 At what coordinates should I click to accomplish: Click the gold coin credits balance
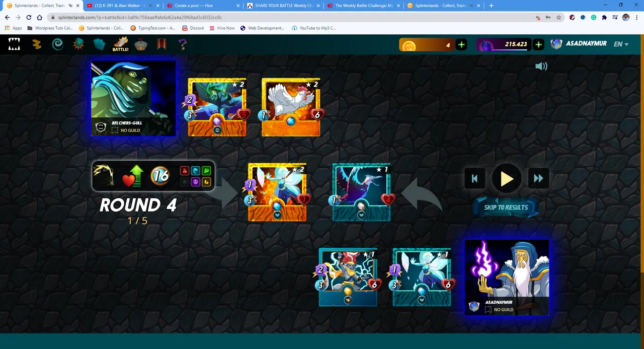pos(427,45)
